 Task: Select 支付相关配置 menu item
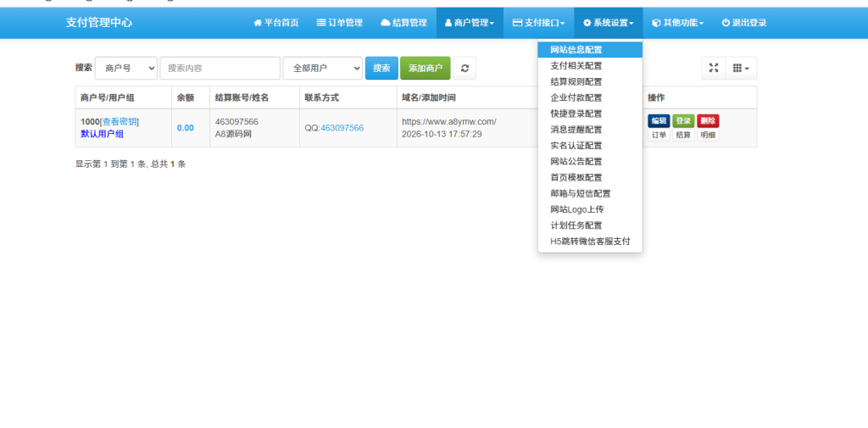pos(590,66)
